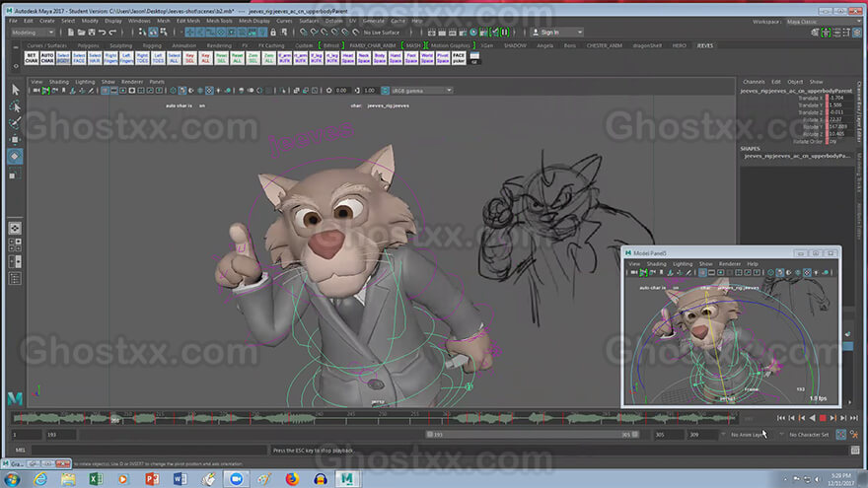Select the arrow Select tool in toolbox

tap(15, 90)
